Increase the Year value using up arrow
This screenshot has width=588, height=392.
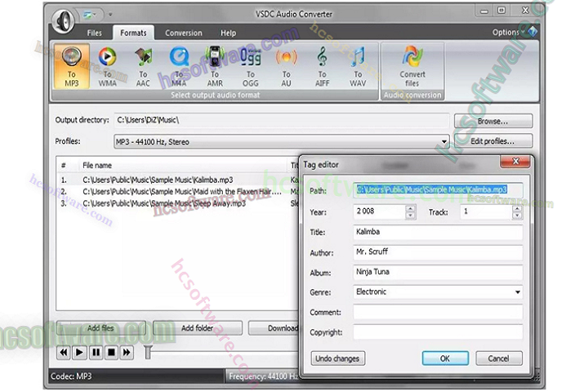(x=411, y=208)
